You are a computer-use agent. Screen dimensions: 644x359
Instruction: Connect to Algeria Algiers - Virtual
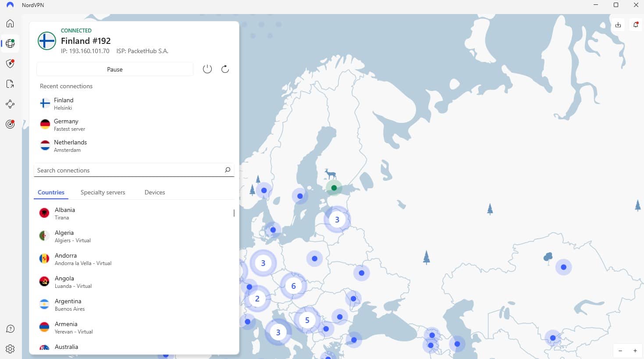click(134, 236)
